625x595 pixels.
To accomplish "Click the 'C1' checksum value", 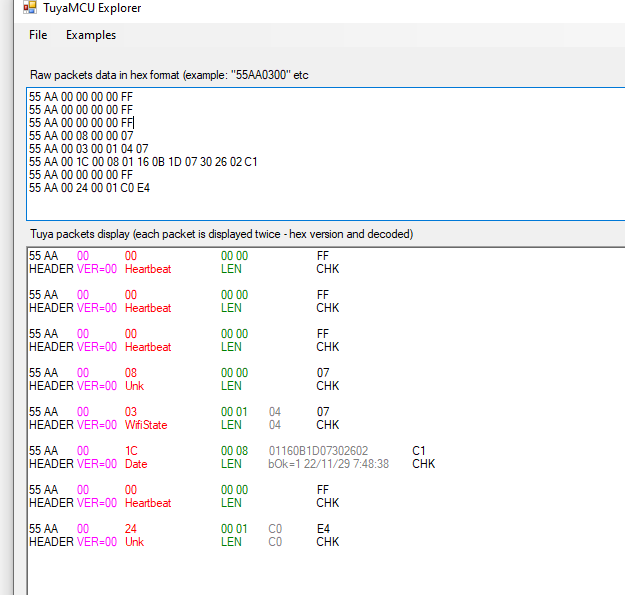I will (x=419, y=451).
